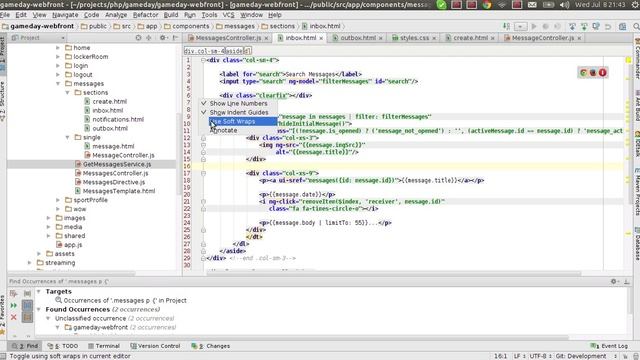The image size is (640, 360).
Task: Click the Revert undo arrow icon
Action: tap(608, 26)
